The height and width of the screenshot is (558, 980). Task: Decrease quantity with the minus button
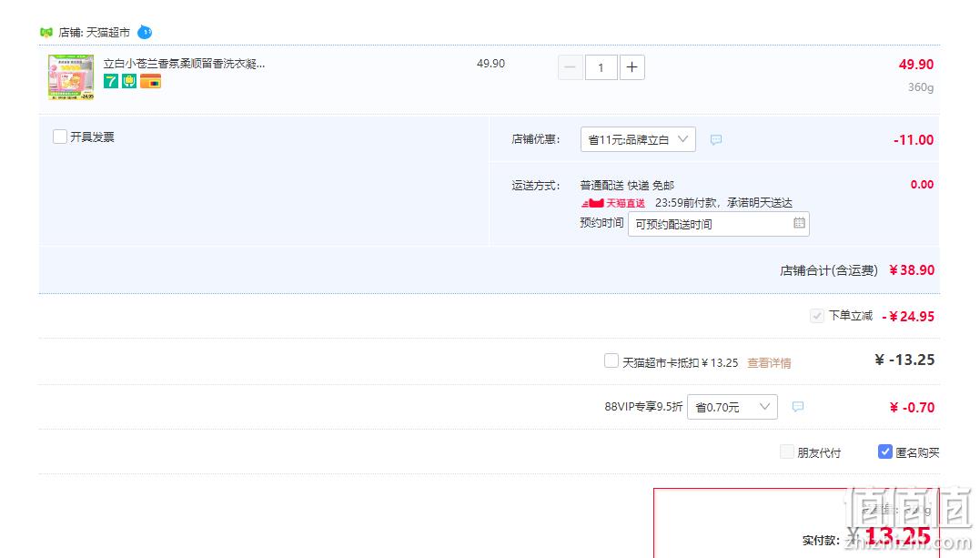(x=570, y=67)
